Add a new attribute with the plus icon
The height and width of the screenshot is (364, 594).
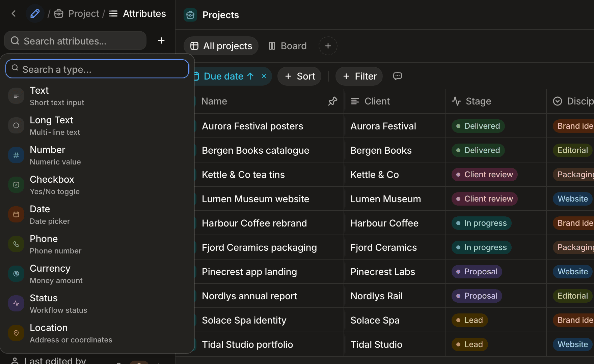pyautogui.click(x=161, y=41)
